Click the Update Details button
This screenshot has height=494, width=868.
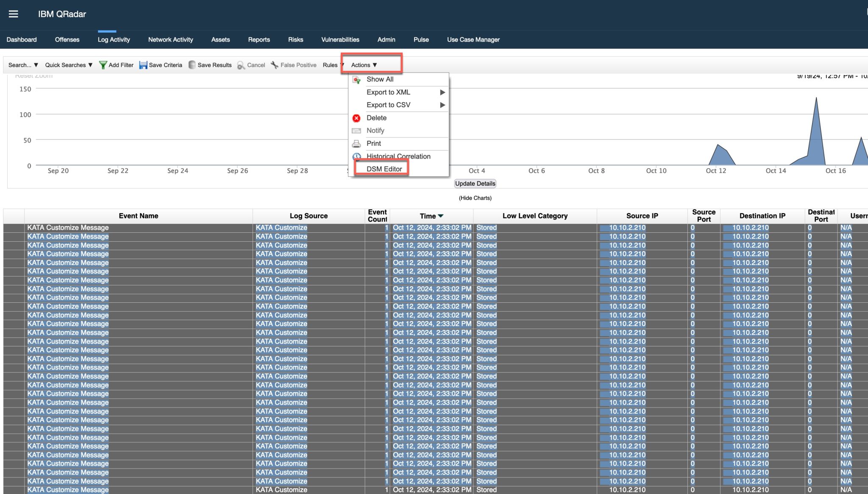[x=475, y=183]
